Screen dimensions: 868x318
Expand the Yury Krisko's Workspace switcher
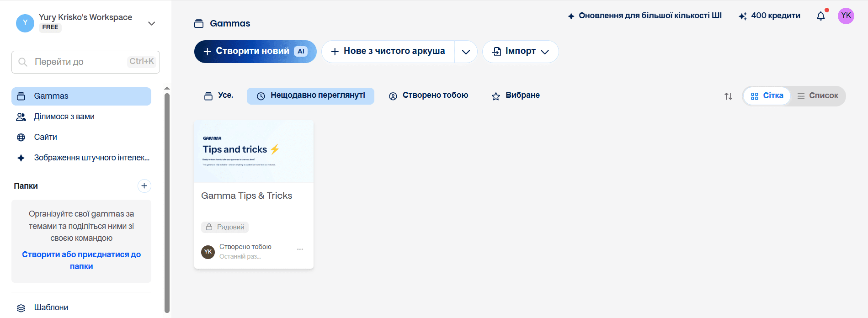point(151,23)
